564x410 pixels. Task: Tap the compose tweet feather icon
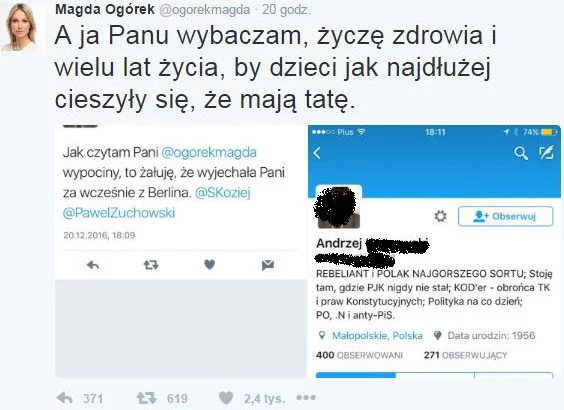coord(546,153)
